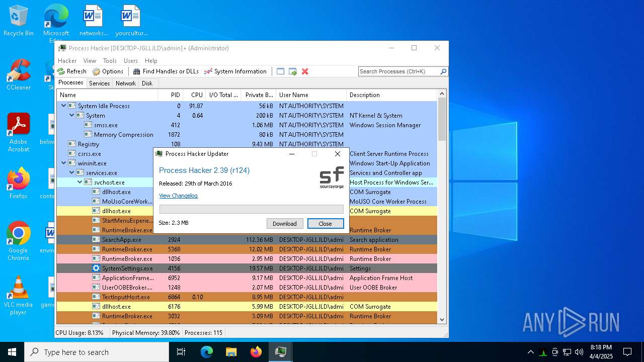Click Close in the Updater dialog
Screen dimensions: 644x362
[326, 224]
